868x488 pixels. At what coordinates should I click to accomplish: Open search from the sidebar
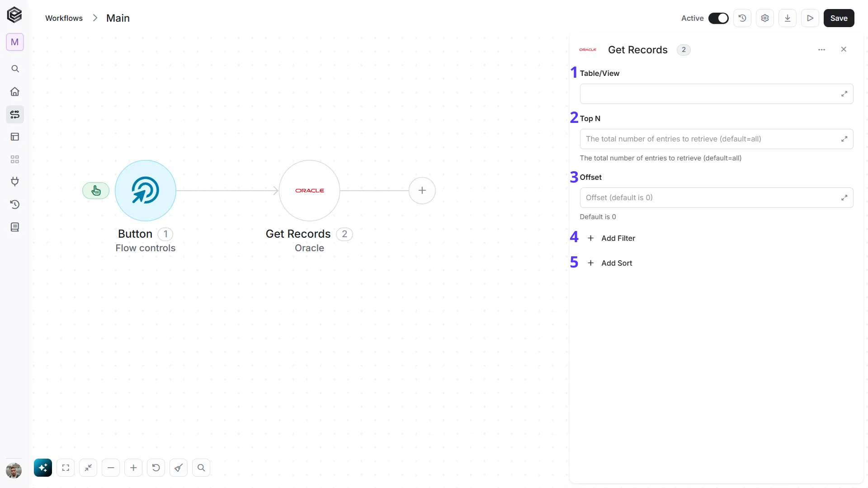coord(15,69)
